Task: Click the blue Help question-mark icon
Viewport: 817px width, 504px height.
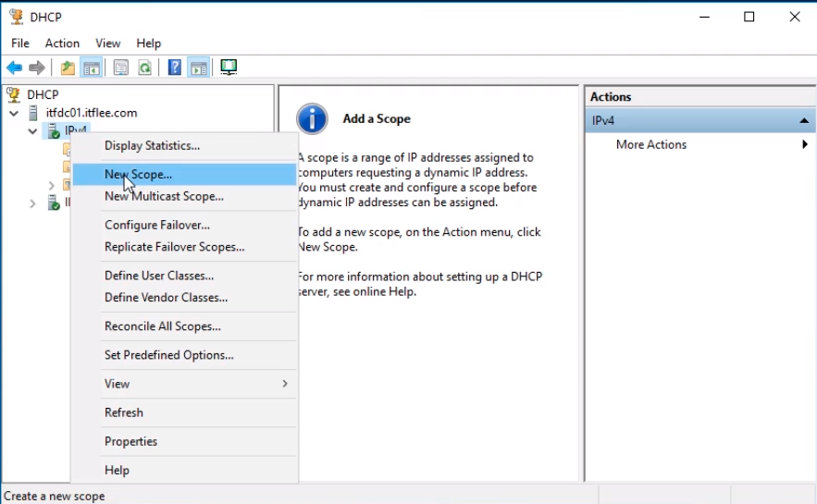Action: coord(174,68)
